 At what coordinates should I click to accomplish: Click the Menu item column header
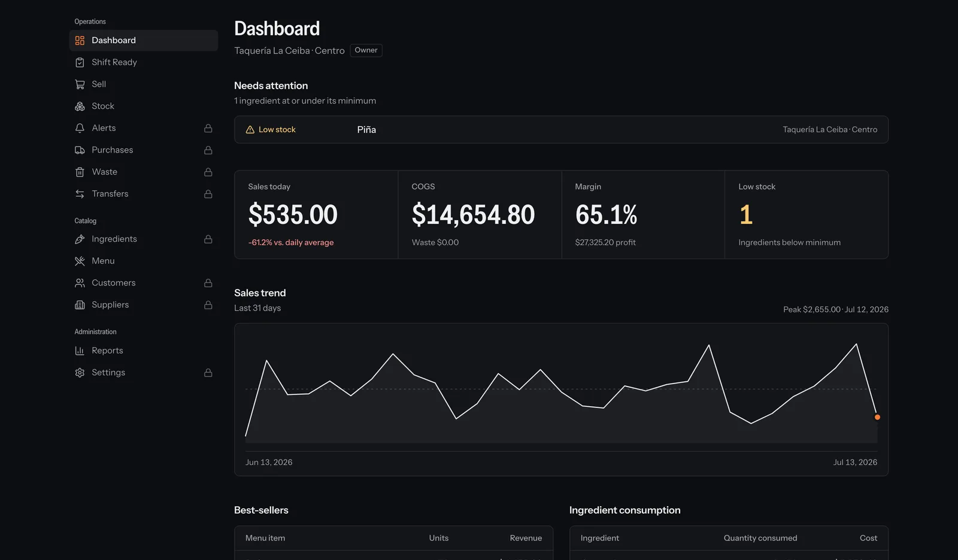pos(265,538)
